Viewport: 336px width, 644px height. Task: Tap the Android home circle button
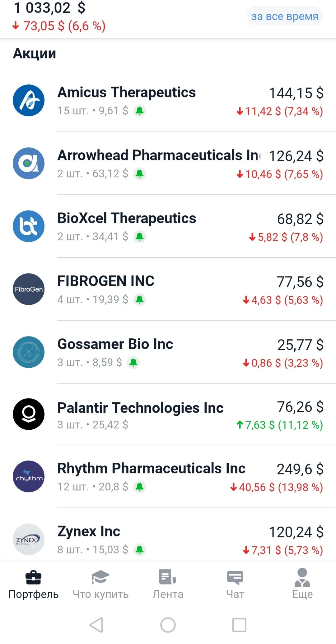pos(168,625)
